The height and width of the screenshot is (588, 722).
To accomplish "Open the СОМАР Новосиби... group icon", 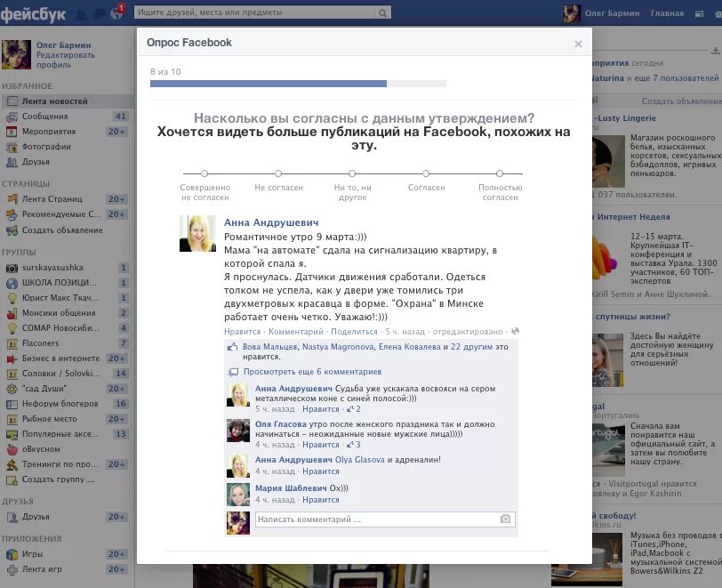I will (12, 328).
